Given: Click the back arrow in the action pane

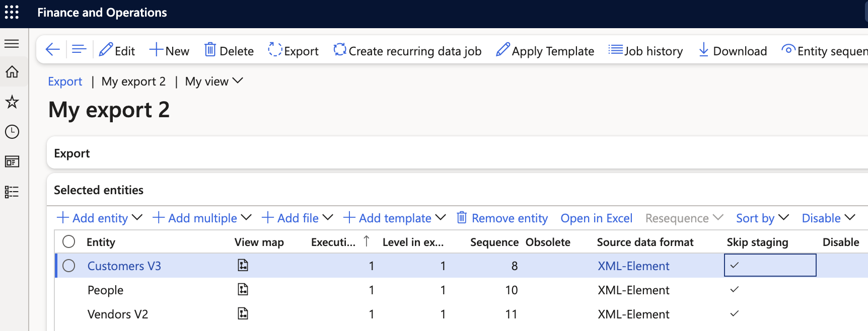Looking at the screenshot, I should click(x=52, y=49).
